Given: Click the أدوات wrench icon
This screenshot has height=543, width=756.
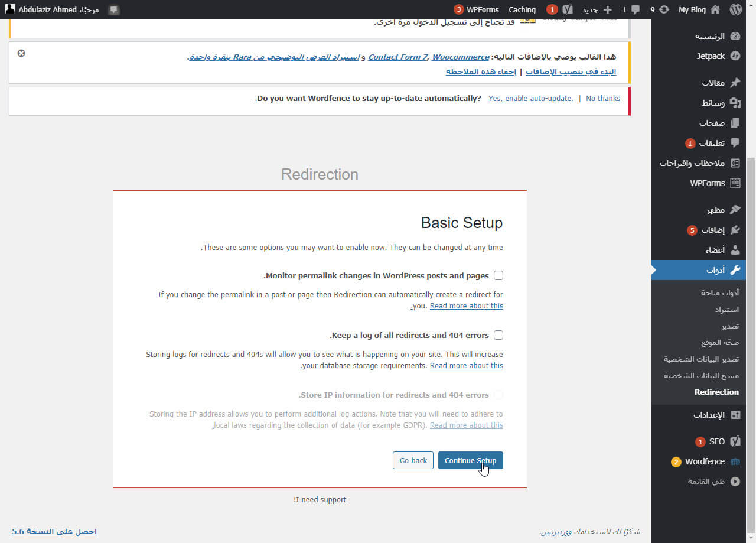Looking at the screenshot, I should click(x=735, y=270).
